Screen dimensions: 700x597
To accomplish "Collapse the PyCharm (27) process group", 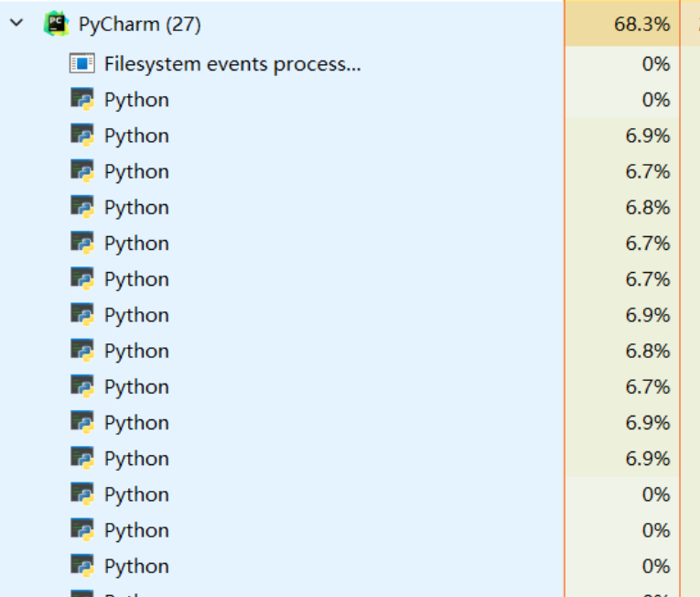I will pos(16,25).
